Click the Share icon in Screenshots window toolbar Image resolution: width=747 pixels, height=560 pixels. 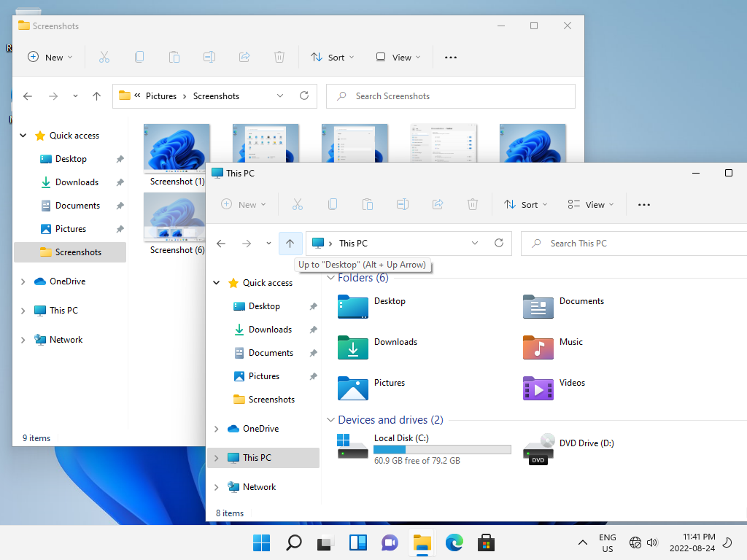[x=244, y=57]
